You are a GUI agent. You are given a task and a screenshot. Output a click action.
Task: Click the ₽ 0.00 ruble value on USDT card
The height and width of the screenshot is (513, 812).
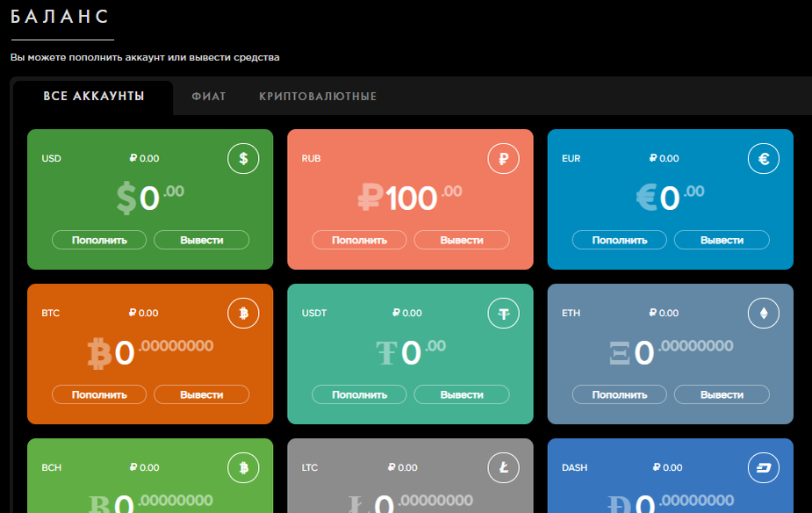point(407,313)
